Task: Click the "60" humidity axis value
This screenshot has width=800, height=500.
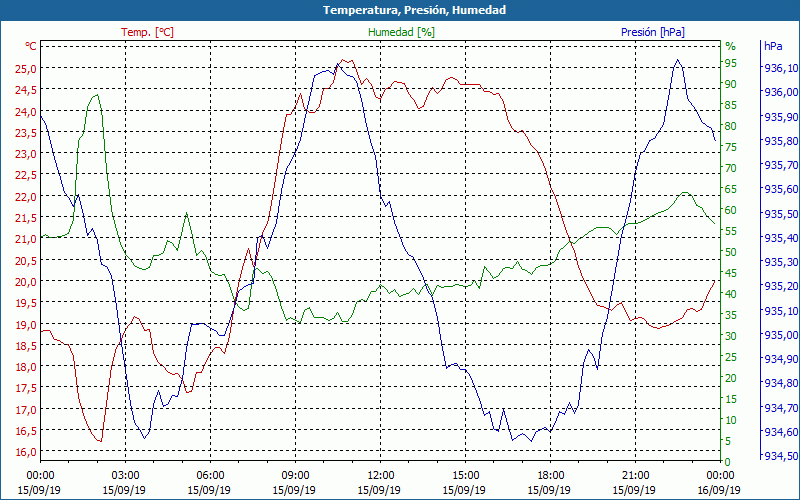Action: [731, 210]
